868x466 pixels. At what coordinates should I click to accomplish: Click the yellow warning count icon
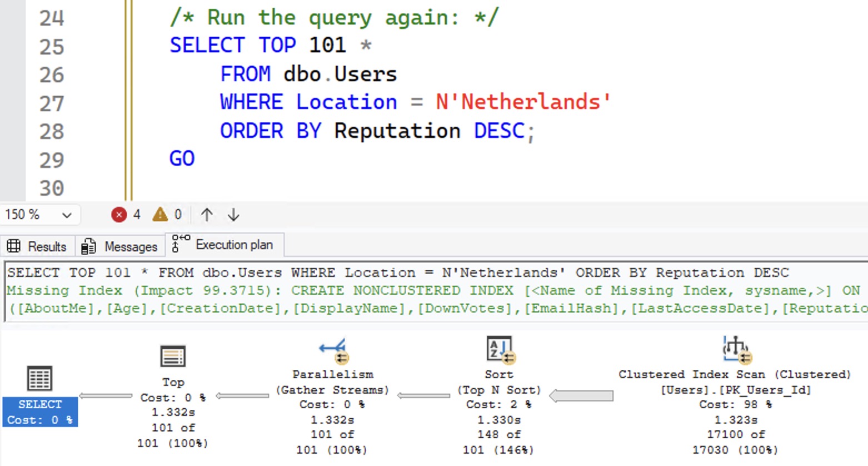click(160, 215)
